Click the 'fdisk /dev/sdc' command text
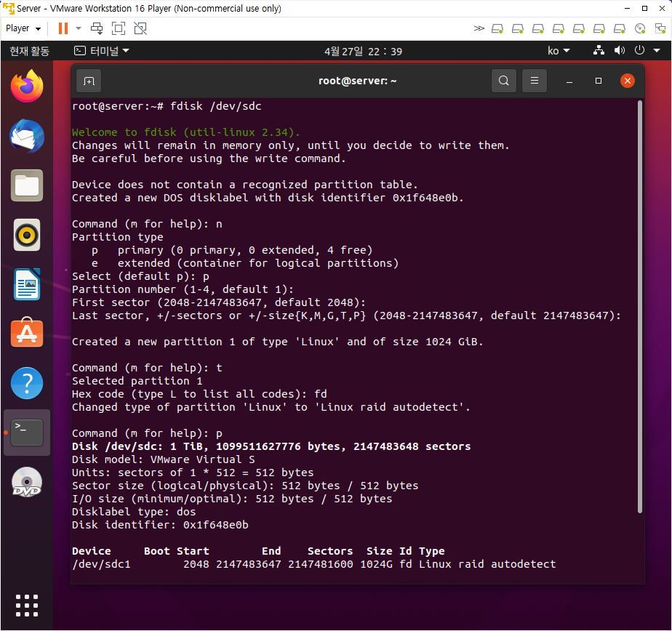This screenshot has width=672, height=631. pyautogui.click(x=215, y=106)
